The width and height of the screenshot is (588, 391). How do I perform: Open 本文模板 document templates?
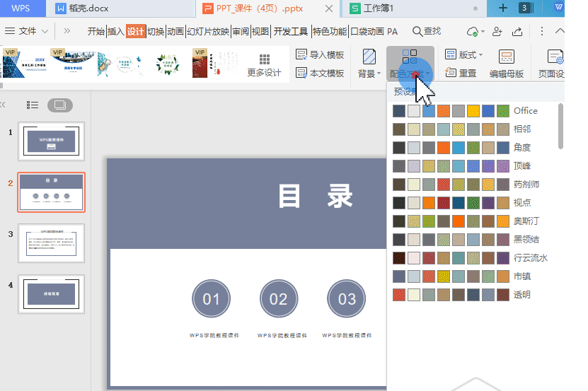coord(320,73)
